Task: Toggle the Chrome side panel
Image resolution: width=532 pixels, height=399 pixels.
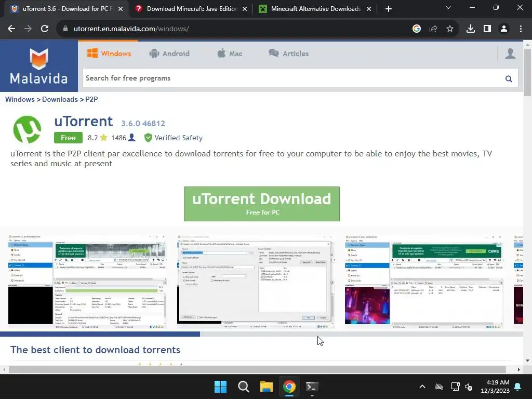Action: [x=487, y=29]
